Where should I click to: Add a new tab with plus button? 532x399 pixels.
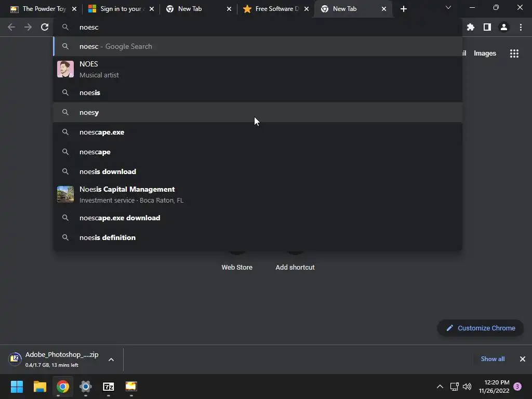pyautogui.click(x=403, y=9)
